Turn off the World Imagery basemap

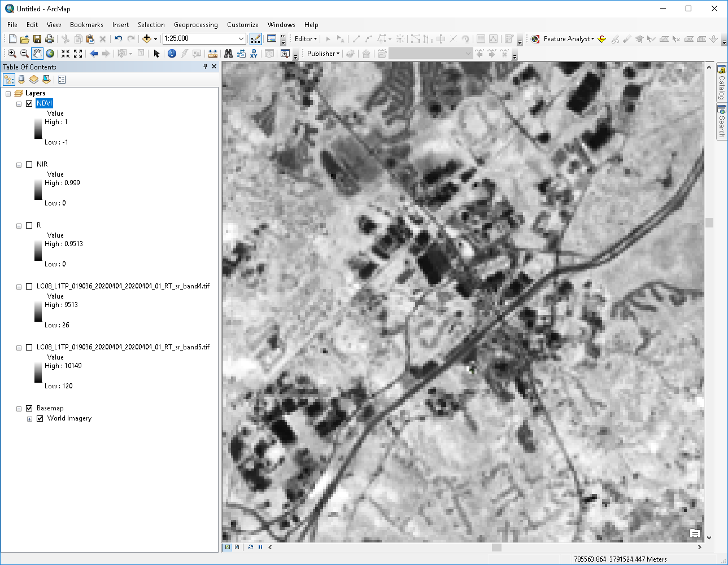coord(40,418)
